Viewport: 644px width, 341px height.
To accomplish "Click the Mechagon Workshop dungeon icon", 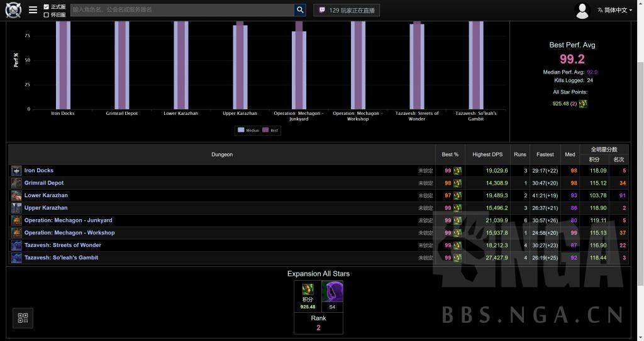I will [16, 232].
